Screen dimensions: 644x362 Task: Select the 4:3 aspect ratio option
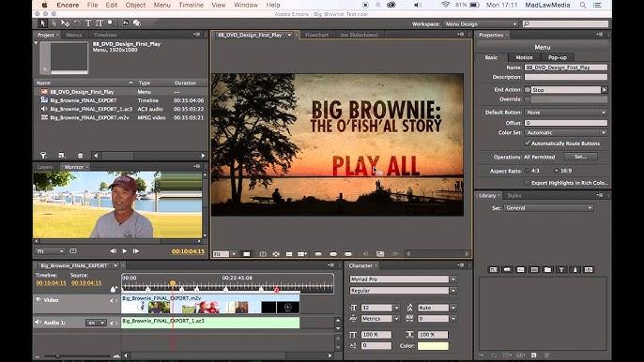[532, 171]
